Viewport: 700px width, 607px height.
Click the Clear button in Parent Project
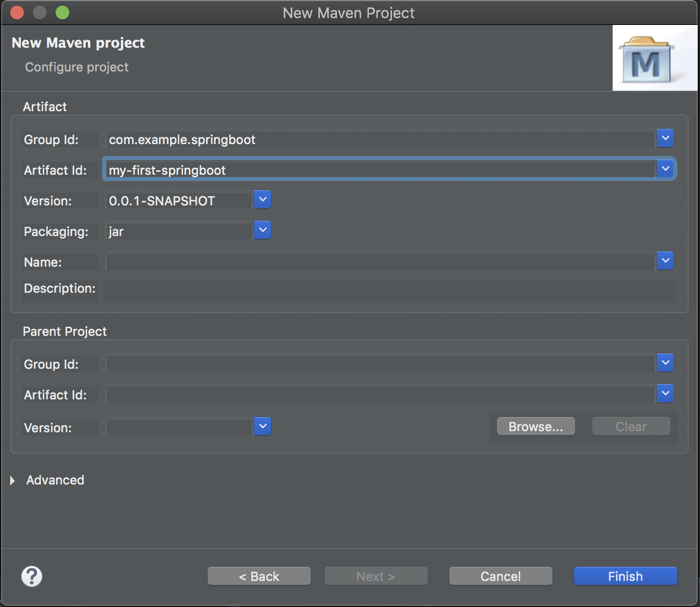click(x=631, y=426)
